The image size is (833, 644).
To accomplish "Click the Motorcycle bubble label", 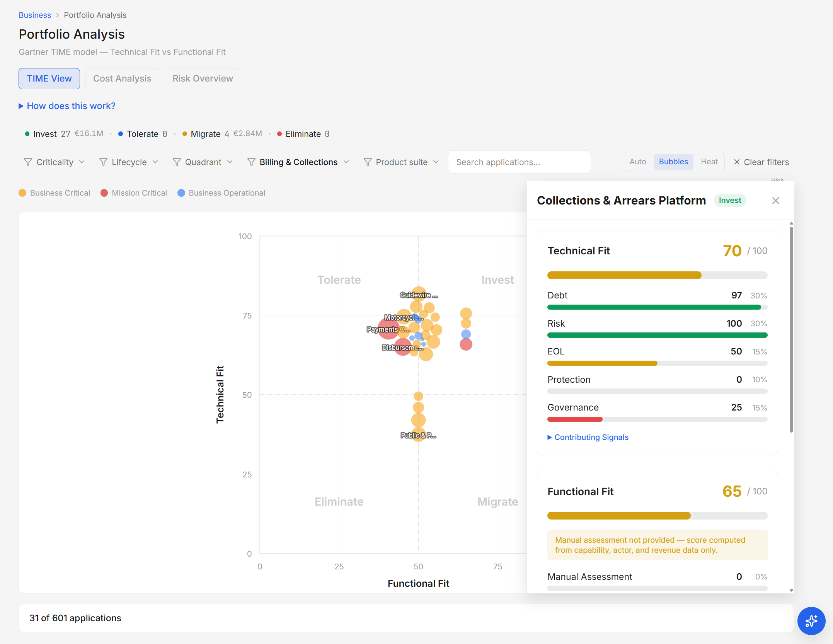I will (x=404, y=317).
